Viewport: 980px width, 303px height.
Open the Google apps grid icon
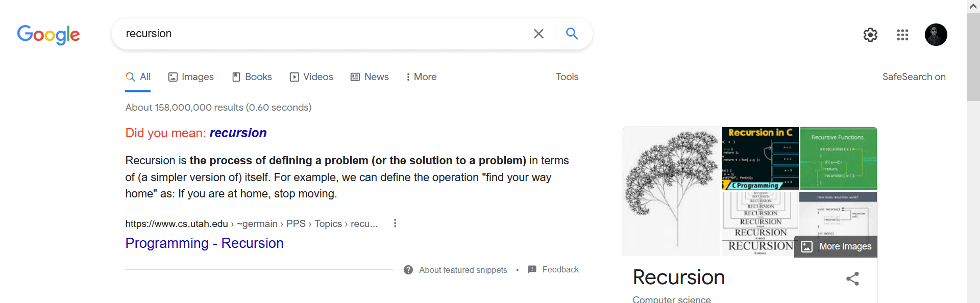pyautogui.click(x=902, y=35)
